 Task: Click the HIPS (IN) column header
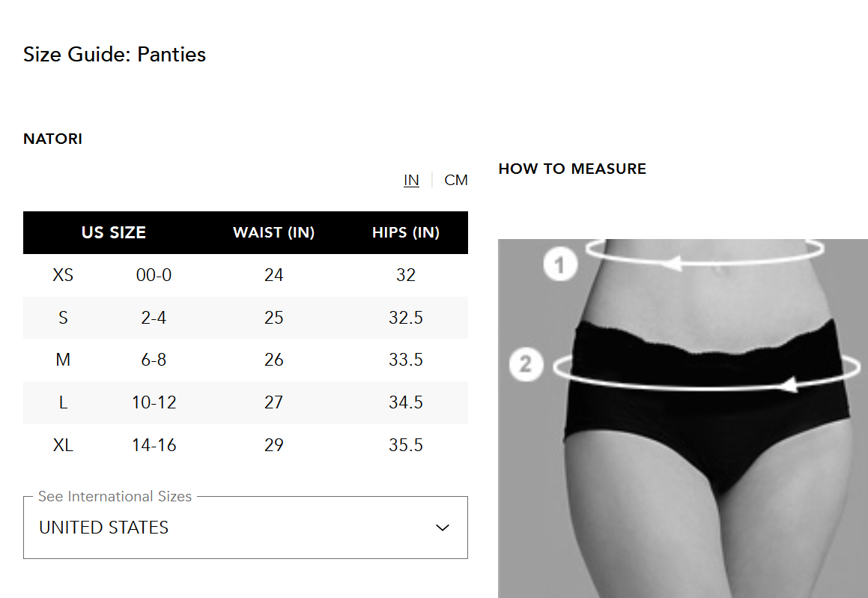coord(405,233)
